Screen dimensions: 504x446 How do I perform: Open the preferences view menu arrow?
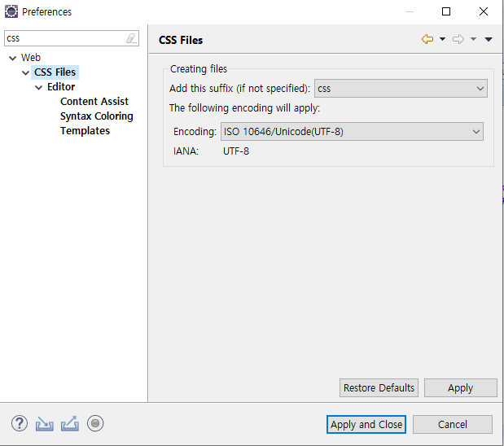489,39
